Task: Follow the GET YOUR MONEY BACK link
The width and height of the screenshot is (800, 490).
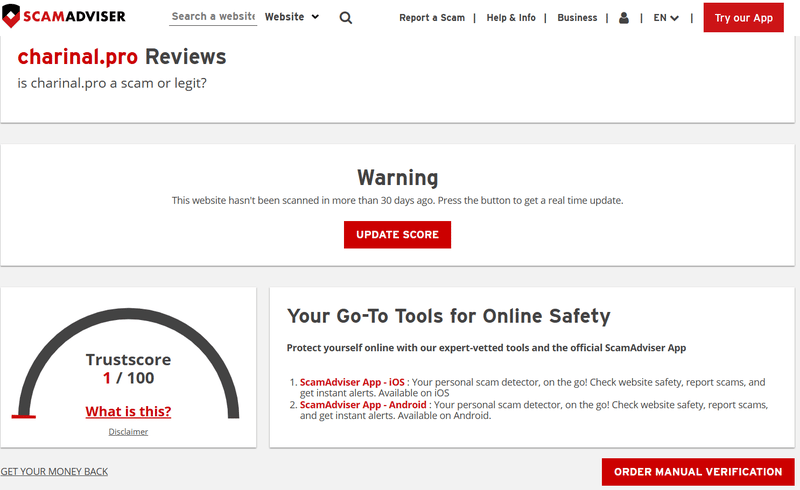Action: pyautogui.click(x=54, y=472)
